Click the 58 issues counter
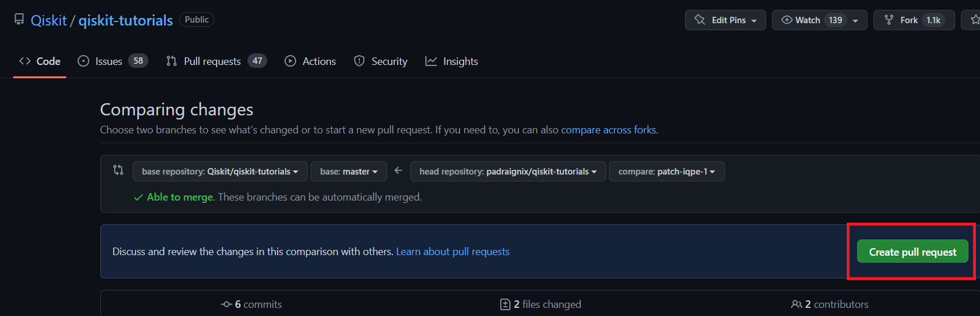The width and height of the screenshot is (980, 316). pos(138,61)
